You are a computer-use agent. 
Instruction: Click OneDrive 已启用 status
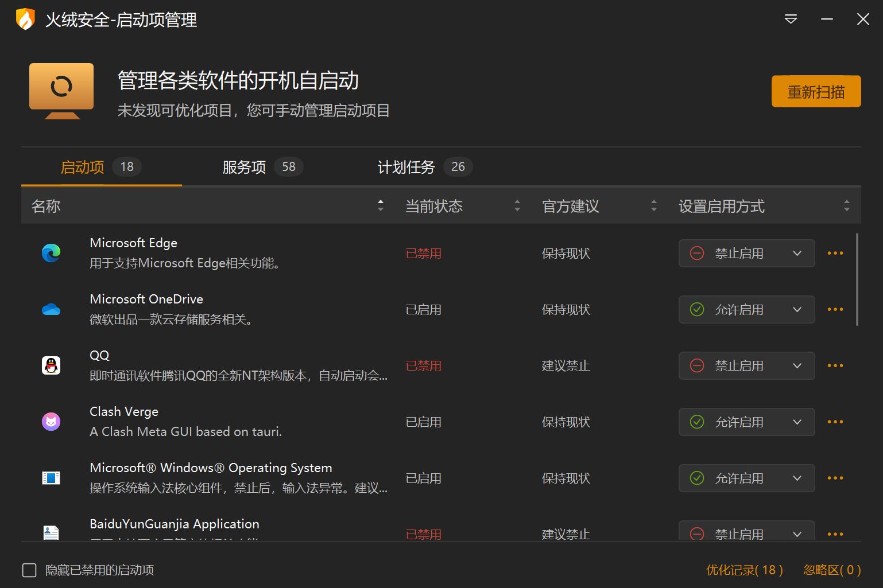[424, 309]
